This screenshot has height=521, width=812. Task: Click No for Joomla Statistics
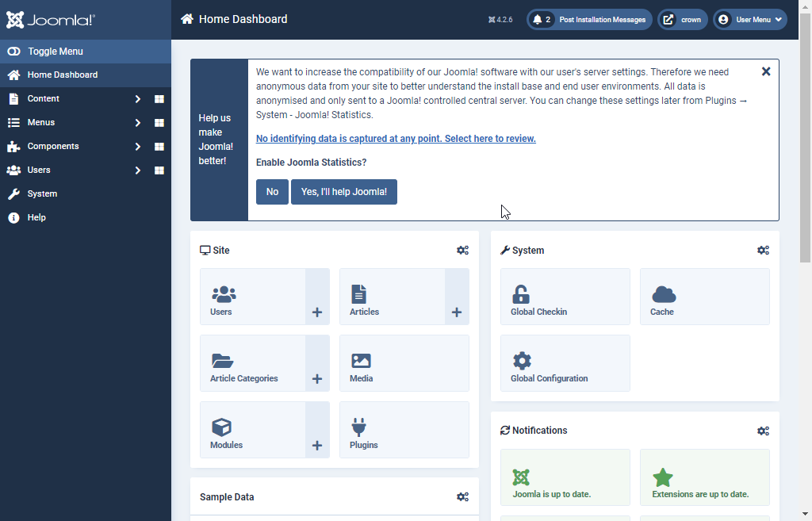coord(273,192)
